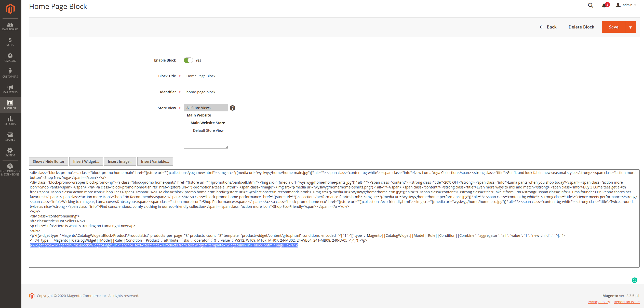Click the admin search magnifier icon
The height and width of the screenshot is (308, 644).
tap(590, 5)
